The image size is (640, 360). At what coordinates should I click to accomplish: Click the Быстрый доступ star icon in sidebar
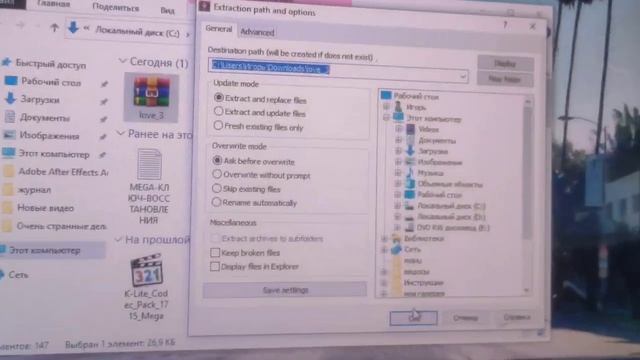point(7,62)
